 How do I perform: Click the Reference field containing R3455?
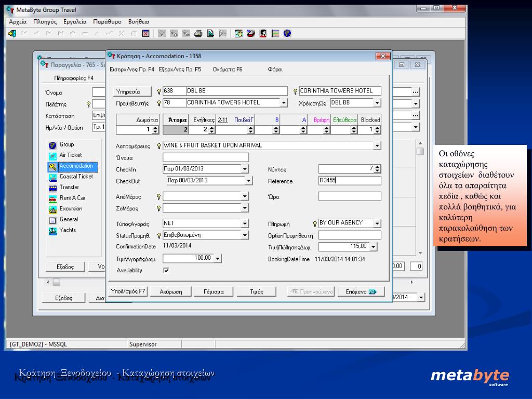click(350, 180)
